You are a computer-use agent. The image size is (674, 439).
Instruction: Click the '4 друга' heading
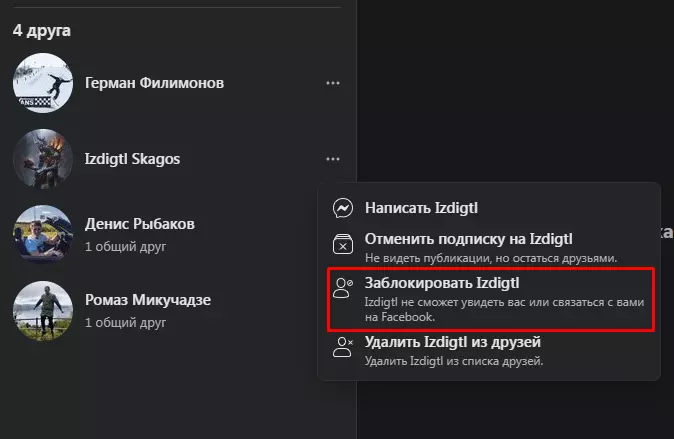click(x=42, y=31)
